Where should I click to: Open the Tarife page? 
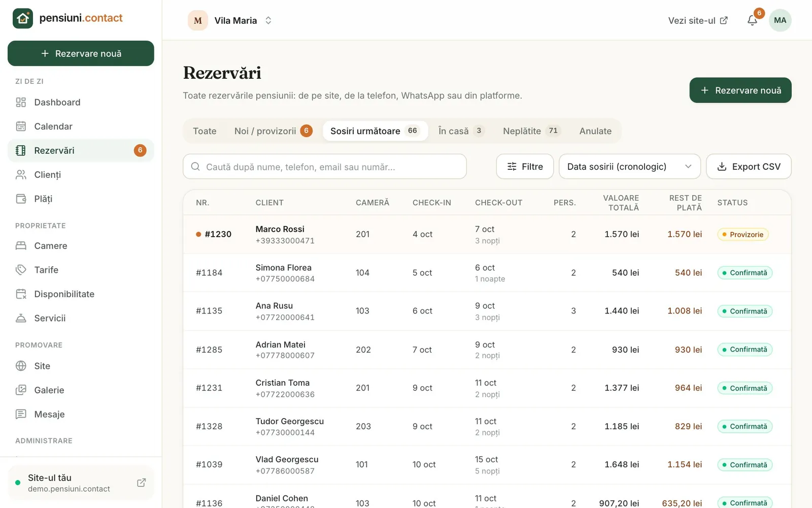(81, 270)
